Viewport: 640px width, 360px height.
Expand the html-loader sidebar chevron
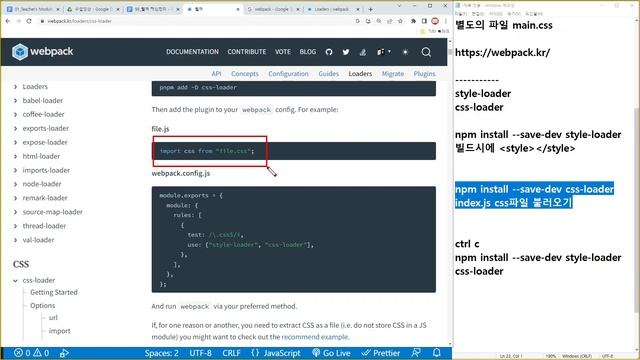point(16,156)
